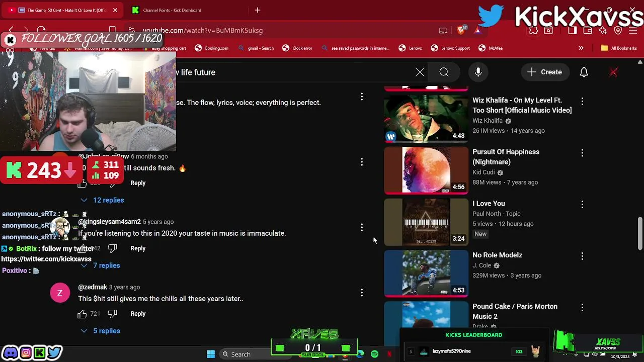The image size is (644, 362).
Task: Switch to Channel Points Kick Dashboard tab
Action: [x=172, y=10]
